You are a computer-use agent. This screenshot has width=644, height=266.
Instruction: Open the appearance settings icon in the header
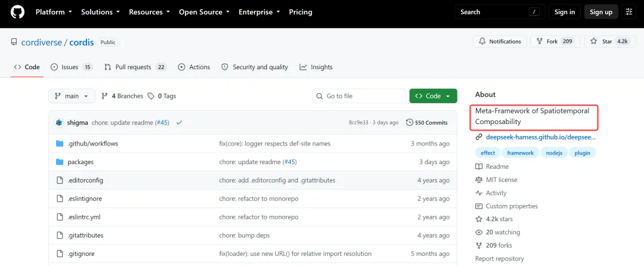click(629, 12)
